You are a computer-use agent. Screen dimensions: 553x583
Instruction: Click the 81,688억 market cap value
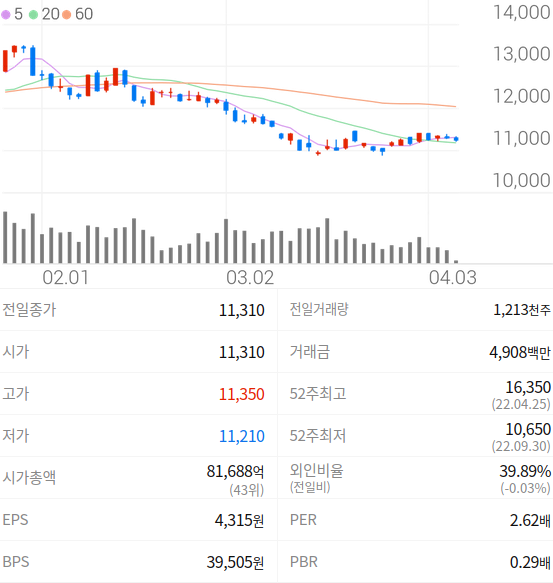(x=235, y=471)
